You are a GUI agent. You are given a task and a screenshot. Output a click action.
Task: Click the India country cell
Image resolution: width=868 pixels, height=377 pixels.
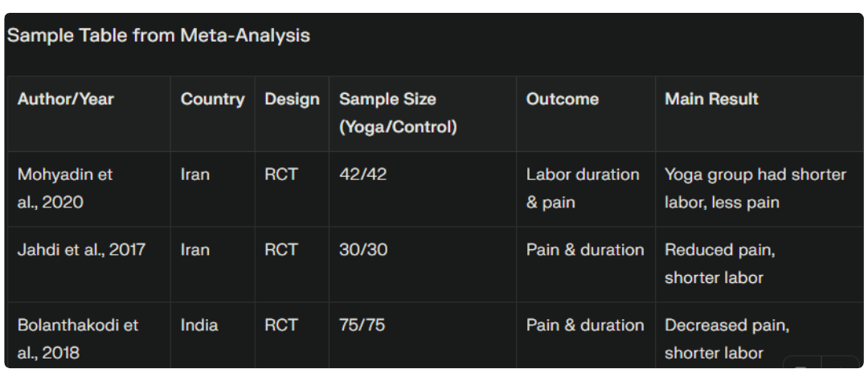pos(199,326)
